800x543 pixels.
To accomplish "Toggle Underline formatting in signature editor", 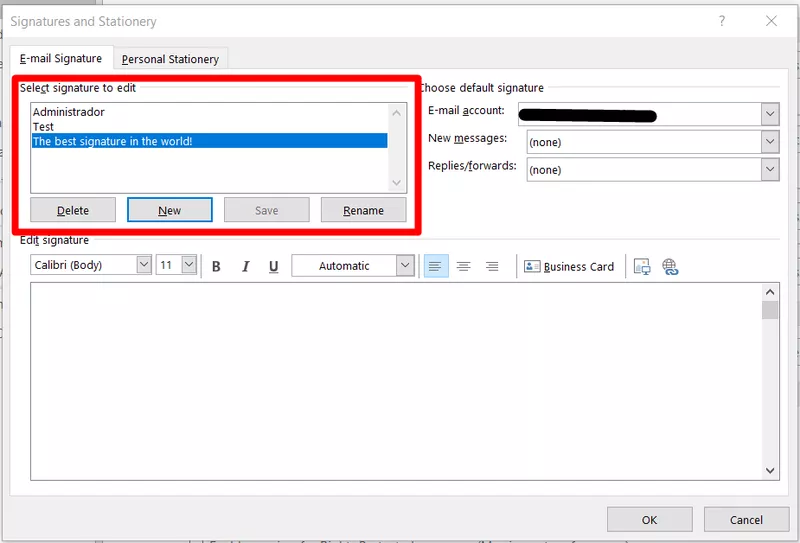I will point(273,266).
